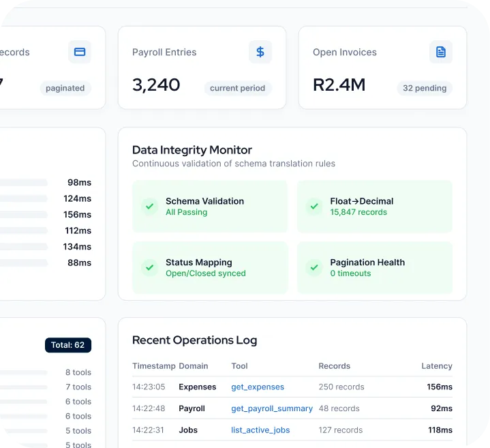The height and width of the screenshot is (448, 490).
Task: Open the list_active_jobs tool link
Action: (260, 430)
